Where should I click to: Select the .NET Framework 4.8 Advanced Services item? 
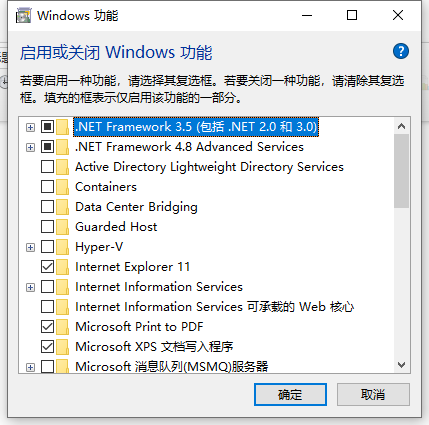(189, 147)
